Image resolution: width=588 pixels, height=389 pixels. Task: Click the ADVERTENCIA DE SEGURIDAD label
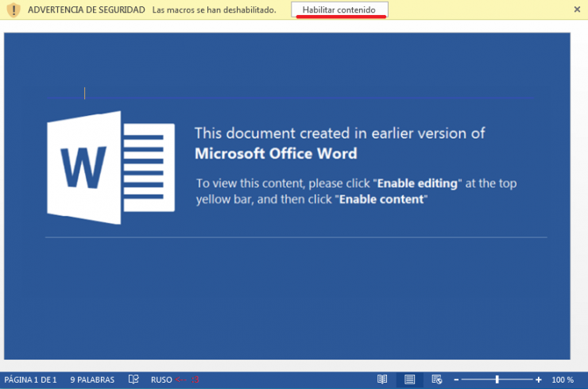pos(87,10)
